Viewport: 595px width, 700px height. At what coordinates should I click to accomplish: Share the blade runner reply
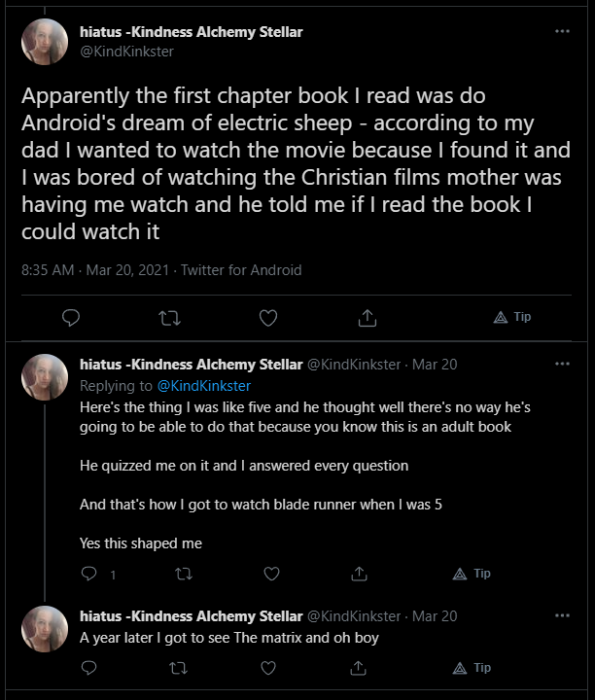(360, 574)
